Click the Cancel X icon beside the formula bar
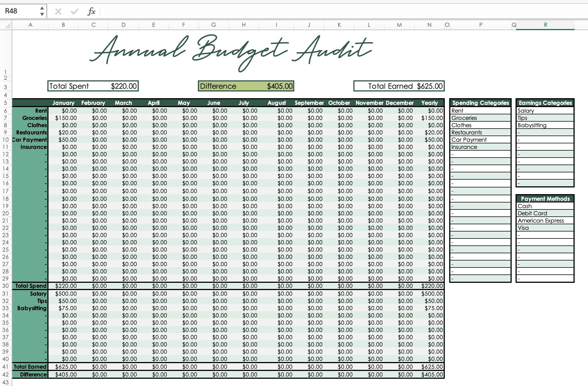The height and width of the screenshot is (386, 588). tap(58, 11)
